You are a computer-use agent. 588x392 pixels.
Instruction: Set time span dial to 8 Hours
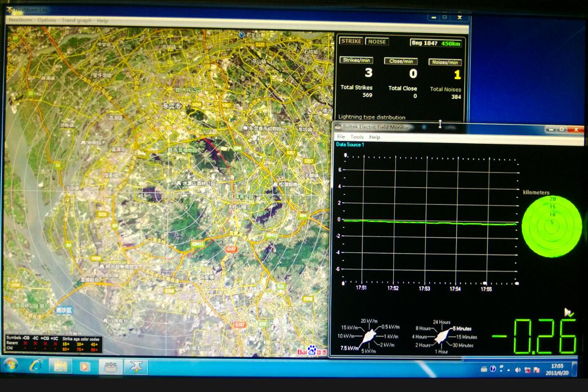coord(423,328)
